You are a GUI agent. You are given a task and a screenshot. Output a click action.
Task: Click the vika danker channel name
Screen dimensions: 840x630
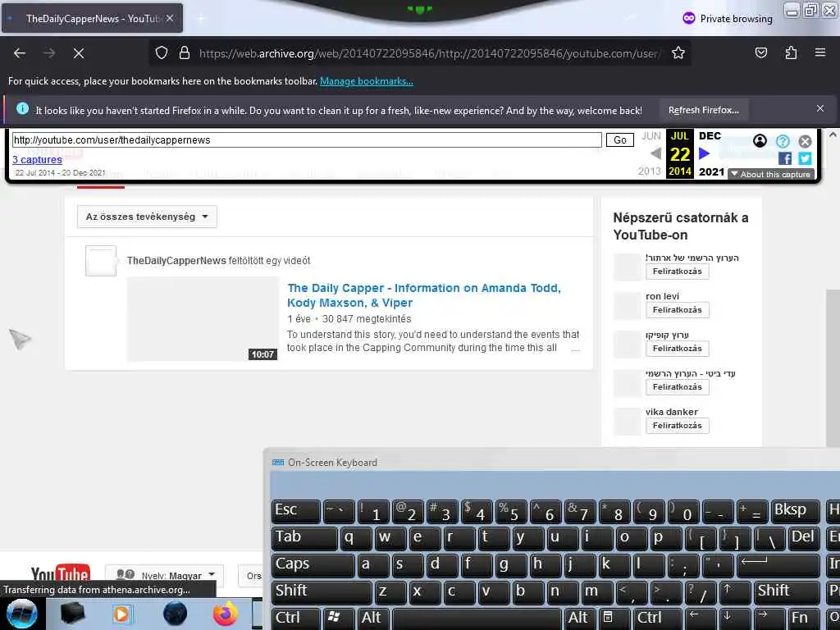pos(672,412)
